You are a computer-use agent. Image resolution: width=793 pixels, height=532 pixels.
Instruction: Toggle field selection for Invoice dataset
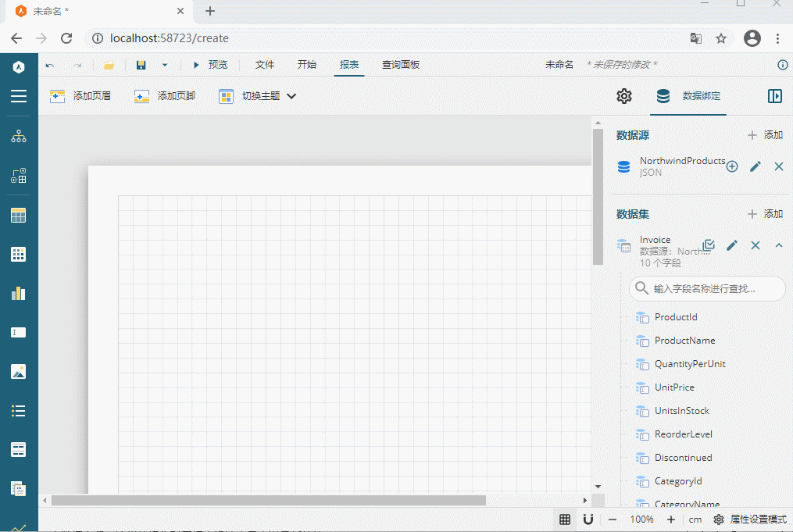pos(709,245)
